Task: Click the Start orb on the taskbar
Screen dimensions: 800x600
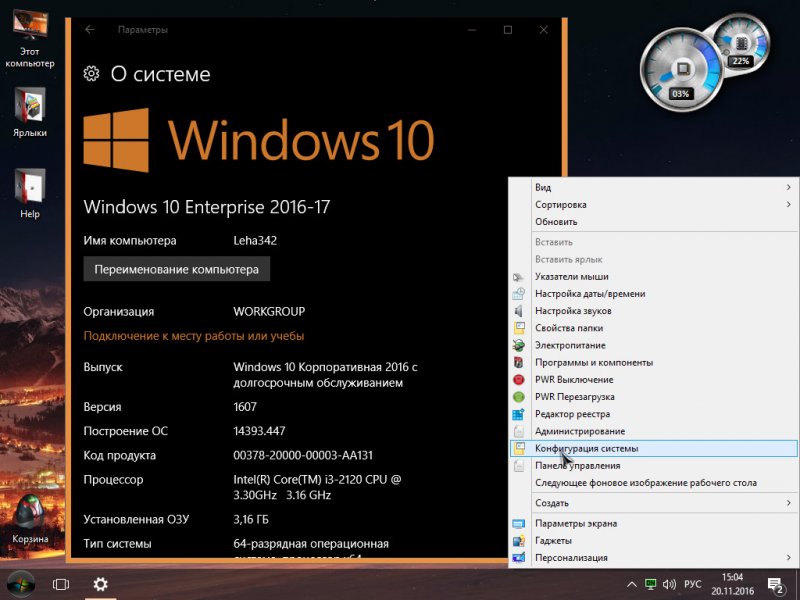Action: (x=21, y=584)
